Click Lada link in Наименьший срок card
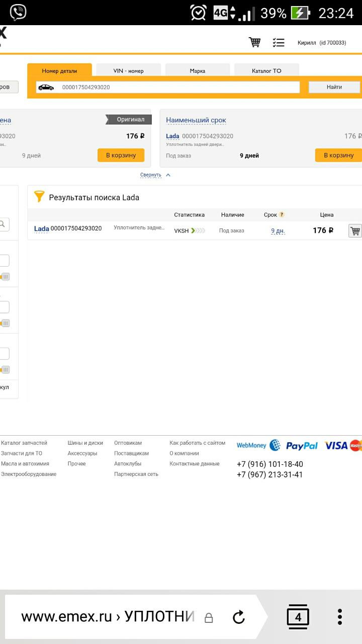Image resolution: width=362 pixels, height=644 pixels. click(172, 136)
